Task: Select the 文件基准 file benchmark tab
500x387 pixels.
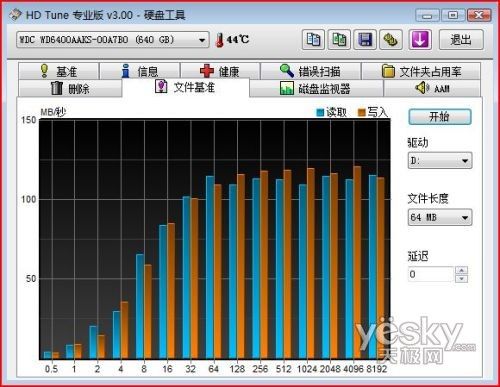Action: (186, 87)
